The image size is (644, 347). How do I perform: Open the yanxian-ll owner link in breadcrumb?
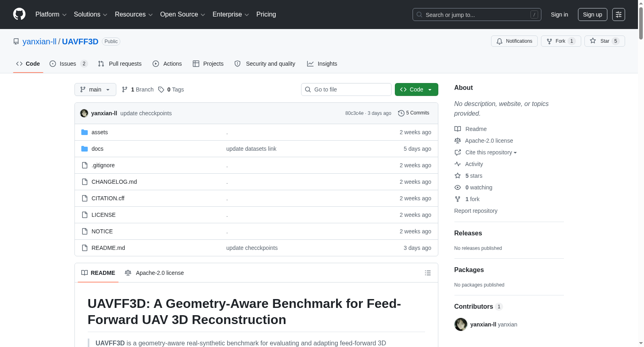click(x=39, y=42)
